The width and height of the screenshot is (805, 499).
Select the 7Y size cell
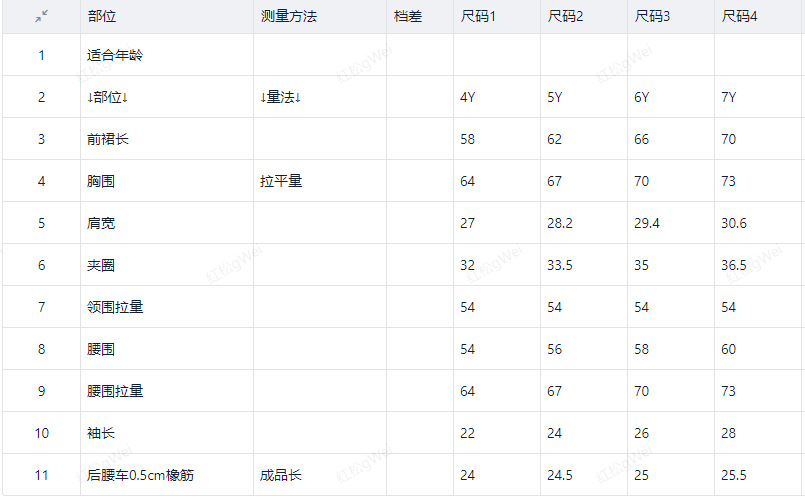[x=729, y=97]
